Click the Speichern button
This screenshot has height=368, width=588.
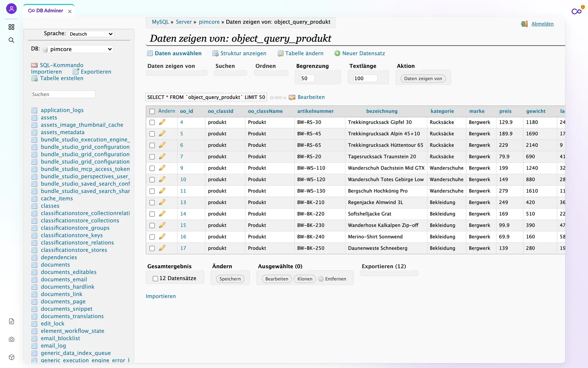pyautogui.click(x=230, y=279)
